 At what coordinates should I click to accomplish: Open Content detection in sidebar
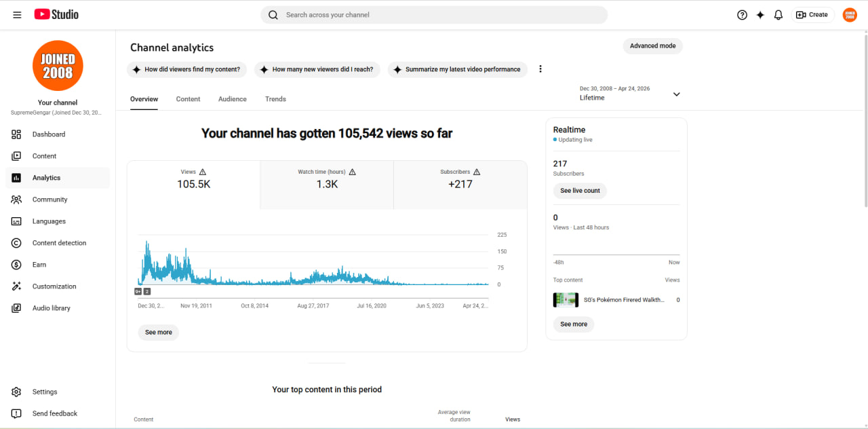(x=58, y=243)
